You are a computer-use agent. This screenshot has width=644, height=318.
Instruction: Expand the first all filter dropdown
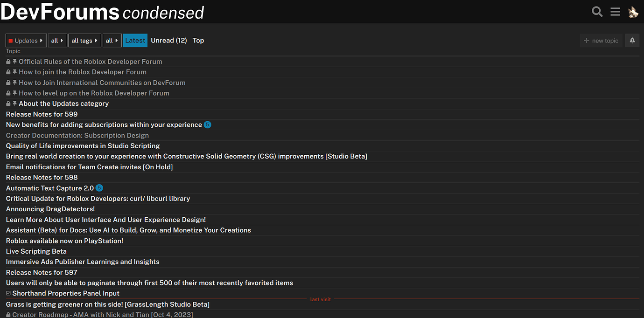pos(57,40)
